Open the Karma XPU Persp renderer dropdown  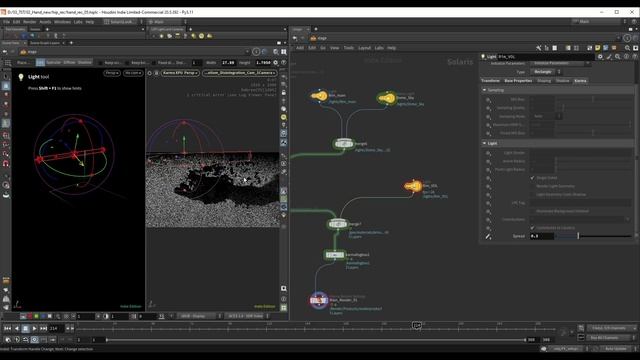tap(180, 73)
